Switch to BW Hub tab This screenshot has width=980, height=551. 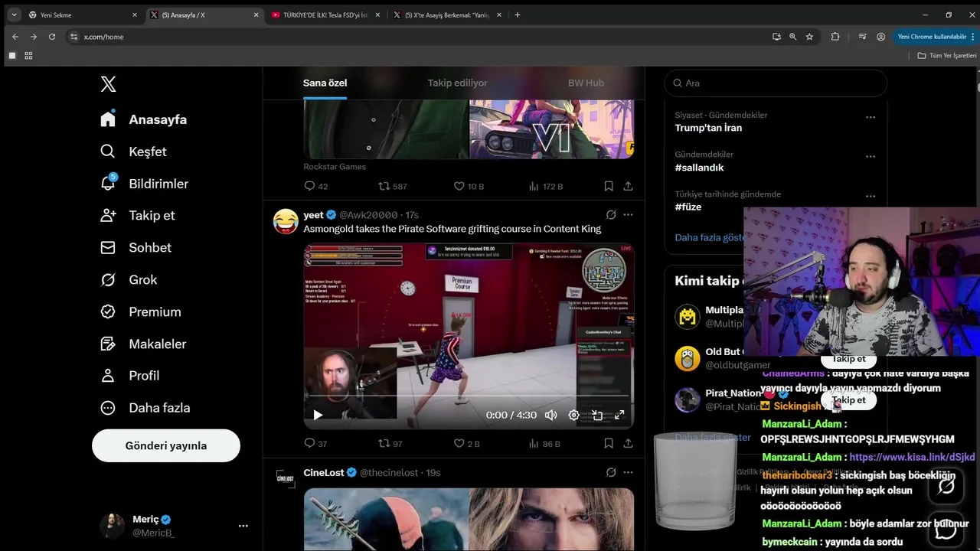586,83
